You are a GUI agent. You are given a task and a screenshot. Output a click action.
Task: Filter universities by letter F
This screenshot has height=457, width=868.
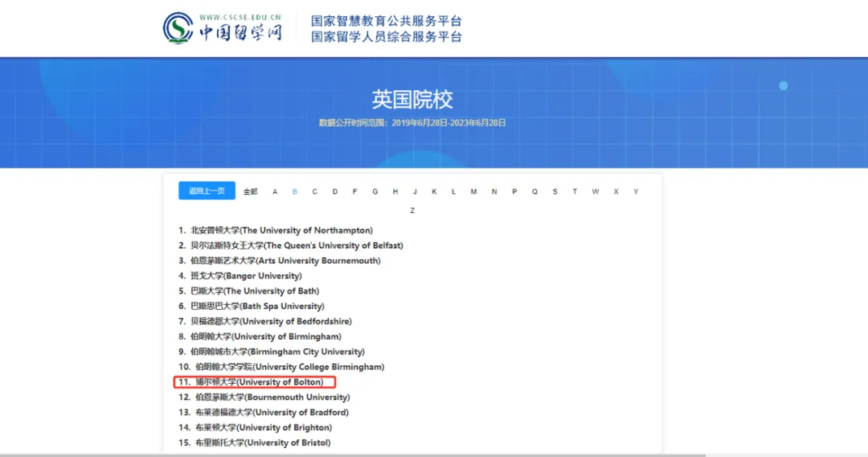(355, 191)
